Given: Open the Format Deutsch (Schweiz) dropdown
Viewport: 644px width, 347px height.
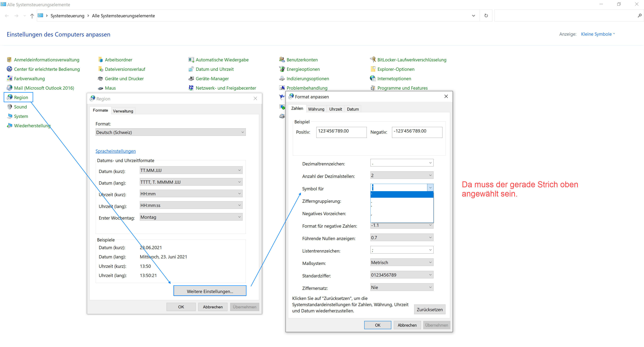Looking at the screenshot, I should pos(170,132).
